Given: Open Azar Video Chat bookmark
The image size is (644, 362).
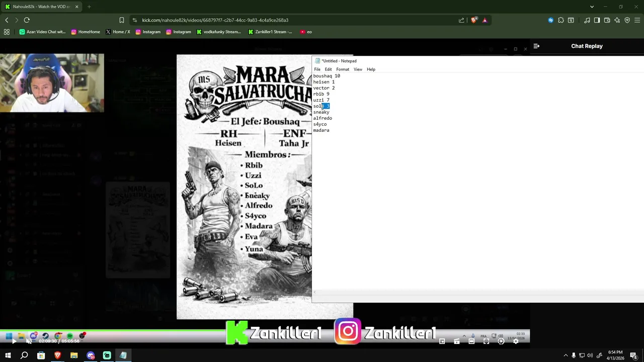Looking at the screenshot, I should tap(43, 32).
